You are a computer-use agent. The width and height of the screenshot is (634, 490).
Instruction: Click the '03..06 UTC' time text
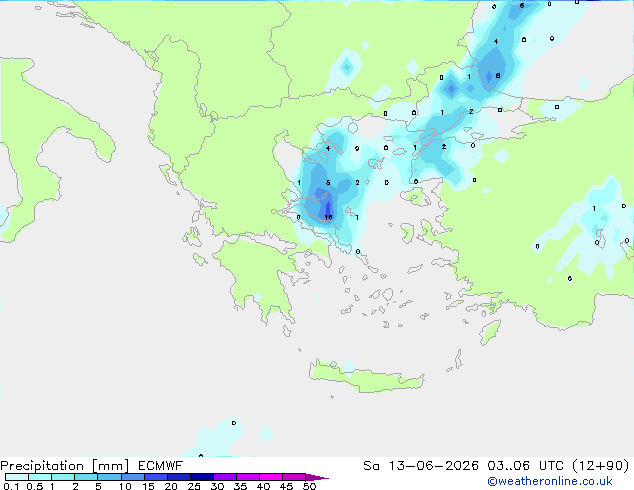[x=526, y=466]
